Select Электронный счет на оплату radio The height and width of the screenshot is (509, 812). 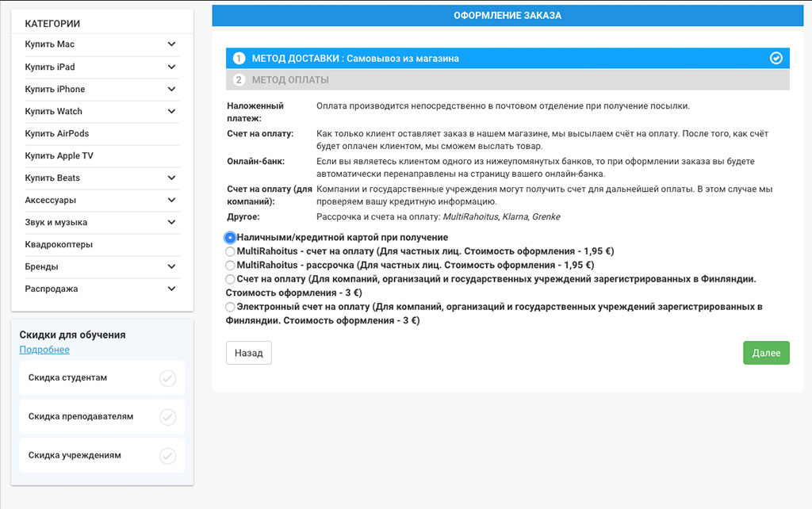pyautogui.click(x=230, y=307)
